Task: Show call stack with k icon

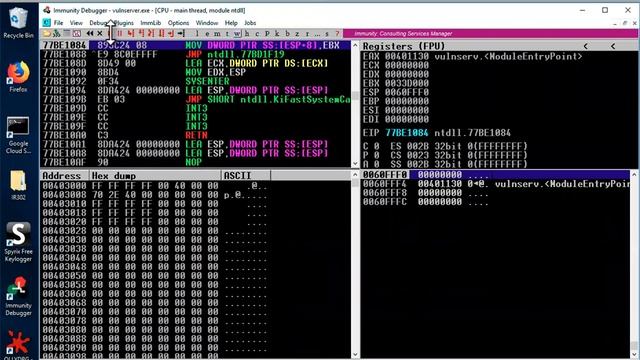Action: click(277, 33)
